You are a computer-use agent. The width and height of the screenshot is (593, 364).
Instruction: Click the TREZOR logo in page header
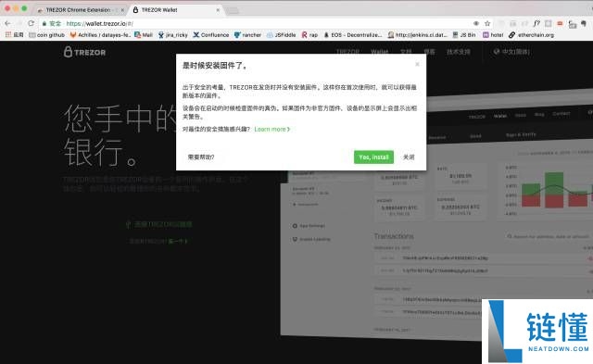pyautogui.click(x=84, y=52)
